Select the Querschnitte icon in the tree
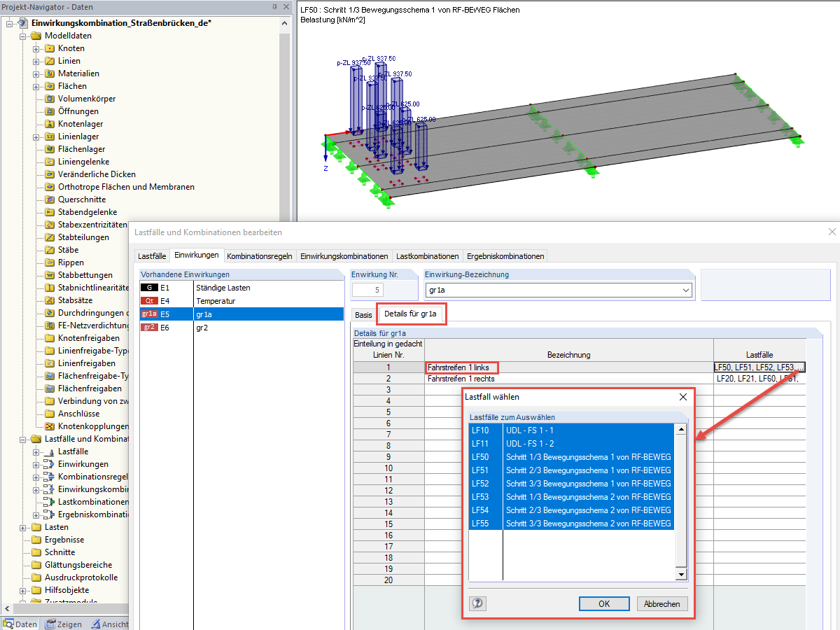The width and height of the screenshot is (840, 630). click(x=50, y=199)
